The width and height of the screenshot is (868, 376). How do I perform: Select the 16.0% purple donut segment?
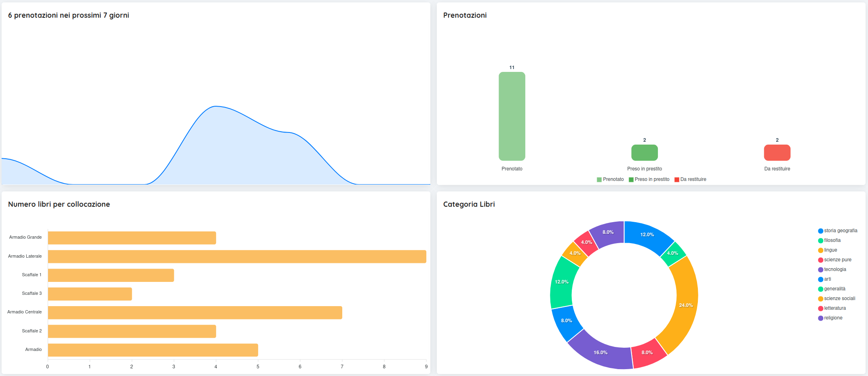[x=601, y=352]
